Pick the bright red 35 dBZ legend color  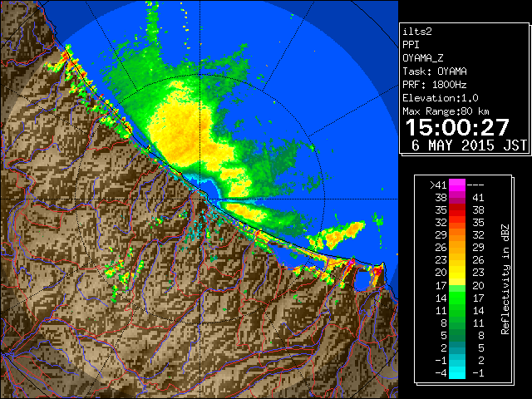[x=457, y=210]
